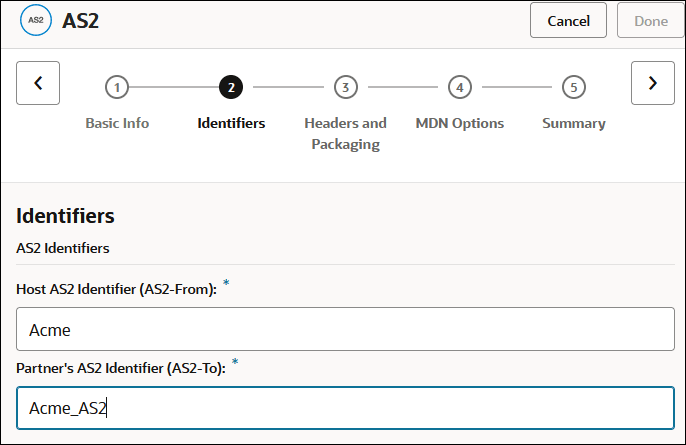
Task: Click the highlighted step 2 circle
Action: click(231, 87)
